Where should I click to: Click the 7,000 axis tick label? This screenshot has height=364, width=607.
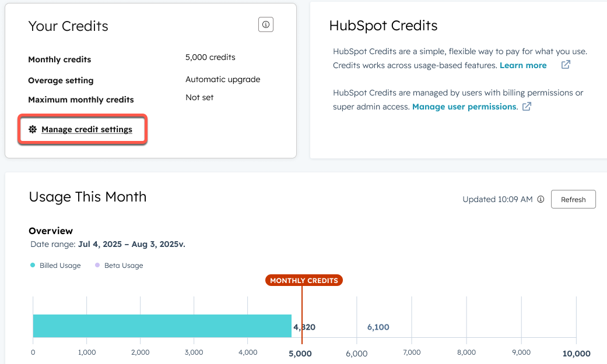tap(412, 352)
